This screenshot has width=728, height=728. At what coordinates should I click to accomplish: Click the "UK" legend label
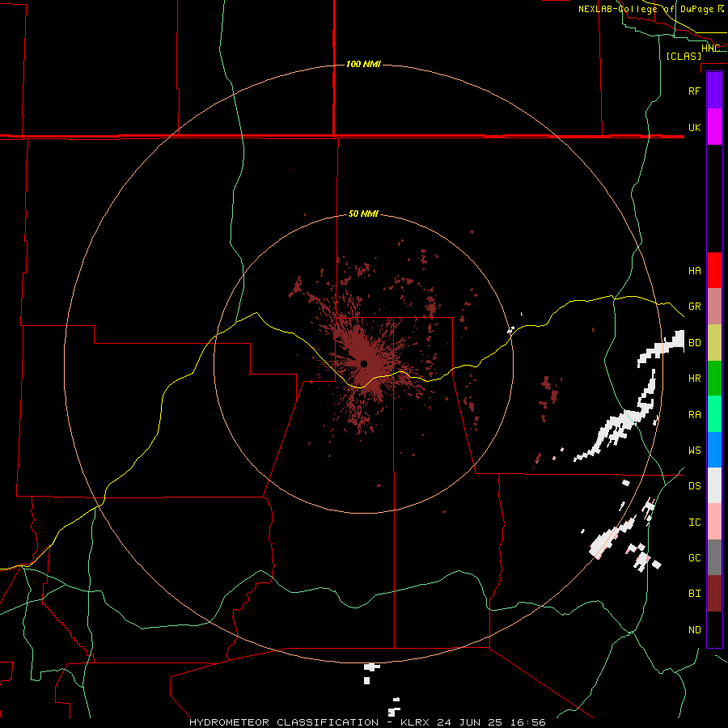pos(694,127)
